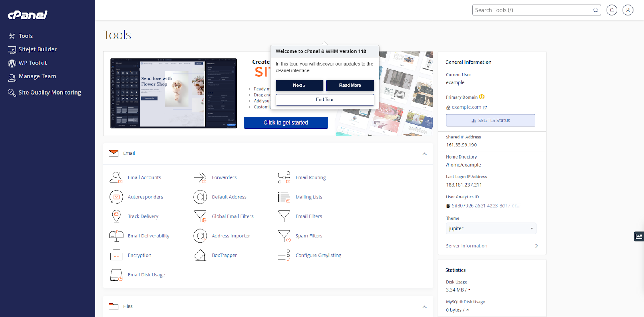Open Manage Team in the sidebar
Viewport: 644px width, 317px height.
[x=32, y=76]
